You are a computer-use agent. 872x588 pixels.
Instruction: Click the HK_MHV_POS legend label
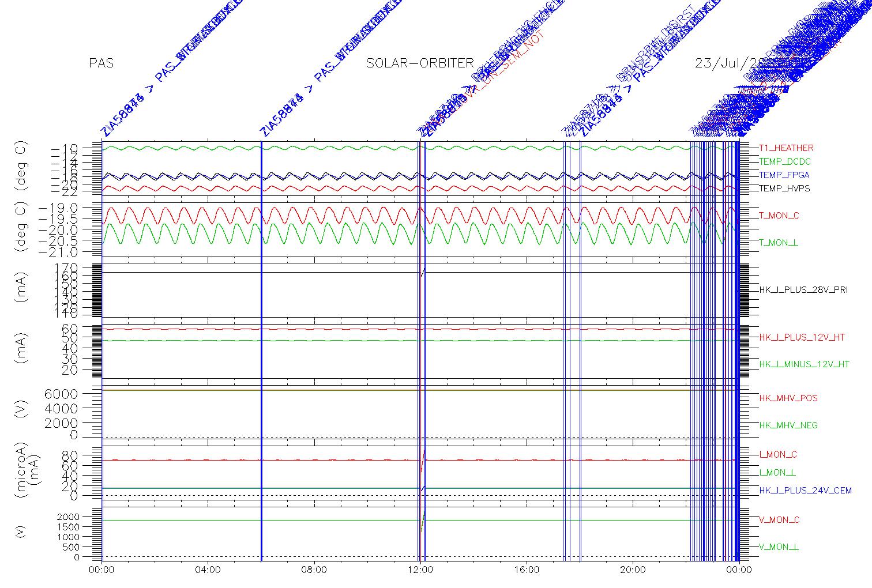(x=788, y=398)
